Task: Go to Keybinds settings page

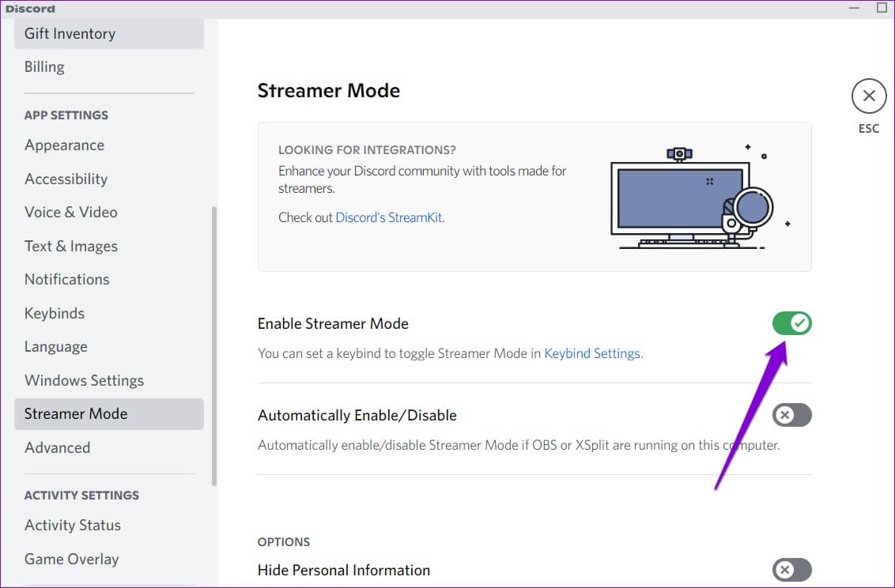Action: [109, 313]
